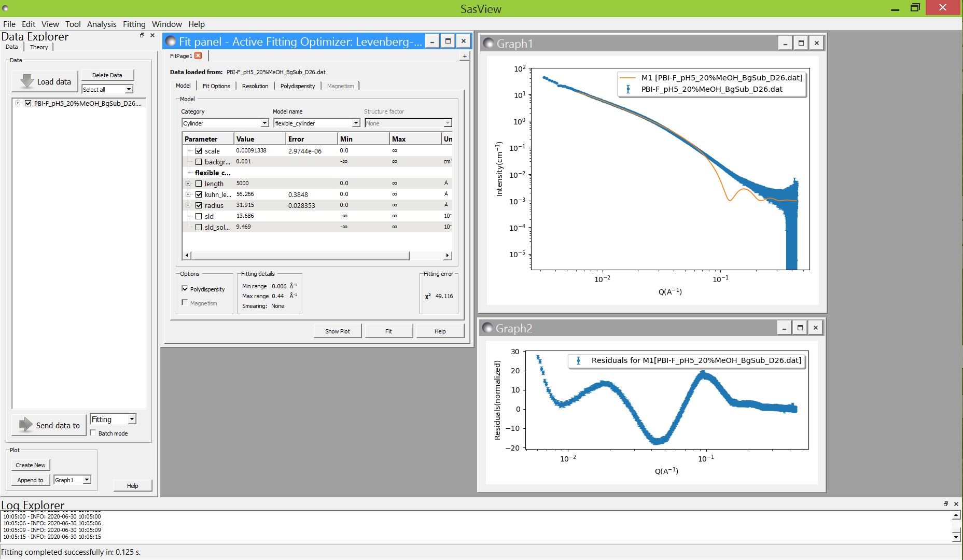
Task: Toggle the scale parameter checkbox
Action: click(199, 151)
